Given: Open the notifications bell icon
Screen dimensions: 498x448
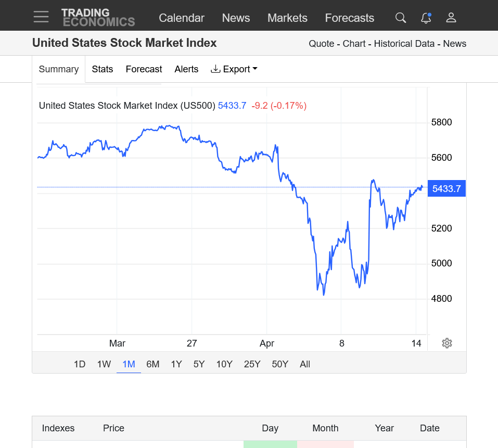Looking at the screenshot, I should pyautogui.click(x=426, y=18).
